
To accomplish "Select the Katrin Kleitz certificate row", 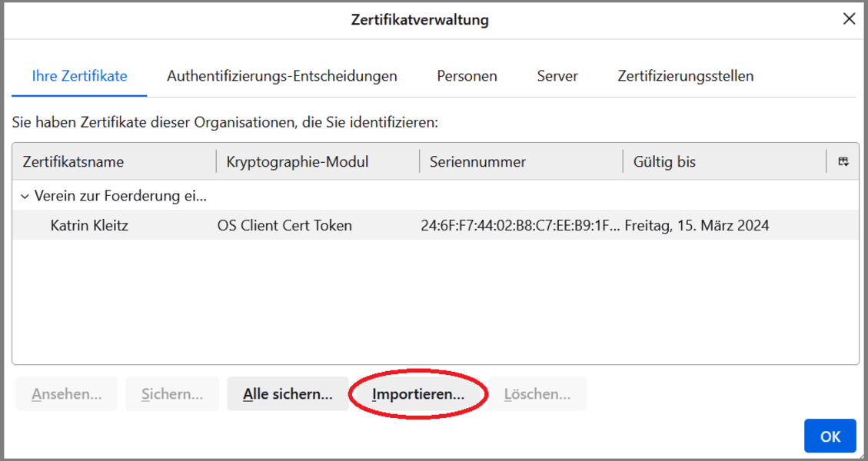I will [x=89, y=225].
